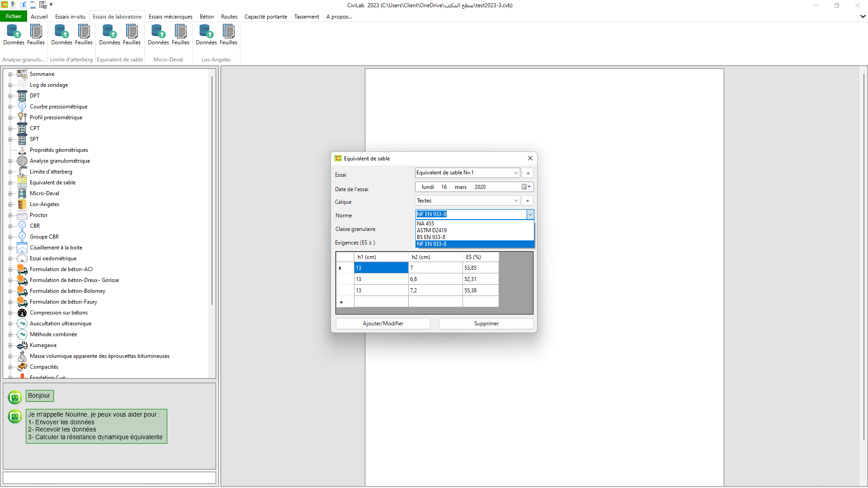Click the Courbe pressiométrique icon

click(x=22, y=107)
